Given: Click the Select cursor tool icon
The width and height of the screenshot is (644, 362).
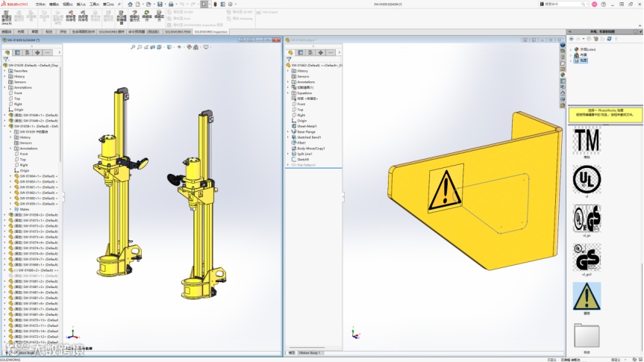Looking at the screenshot, I should pyautogui.click(x=204, y=4).
